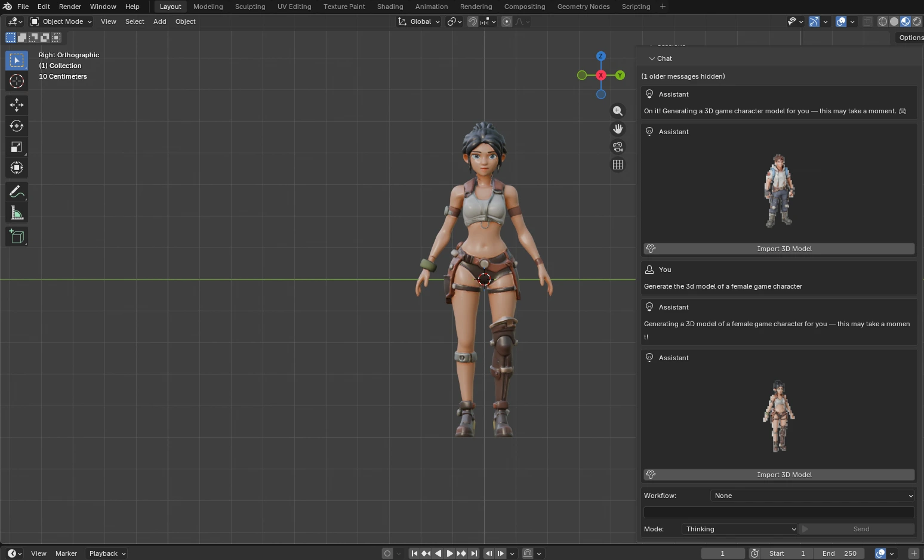
Task: Switch perspective/orthographic grid icon
Action: [618, 165]
